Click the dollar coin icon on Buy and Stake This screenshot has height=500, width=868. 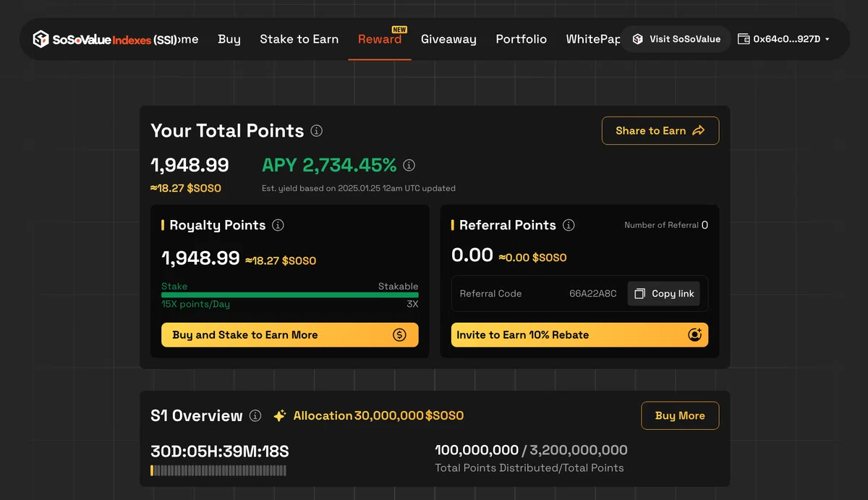click(x=400, y=335)
